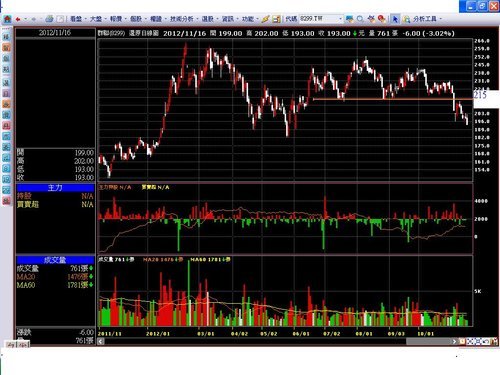Click the 07/02 date axis label

[x=332, y=333]
